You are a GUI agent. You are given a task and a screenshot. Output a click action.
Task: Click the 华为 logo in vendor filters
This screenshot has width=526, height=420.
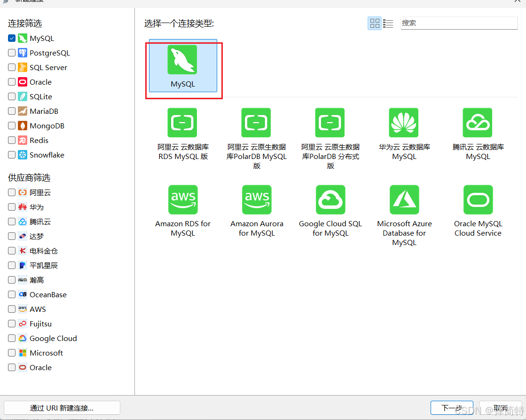23,207
